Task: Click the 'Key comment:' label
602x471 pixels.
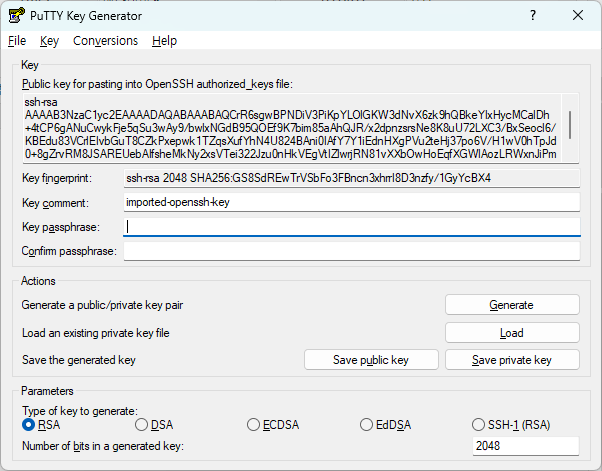Action: tap(55, 203)
